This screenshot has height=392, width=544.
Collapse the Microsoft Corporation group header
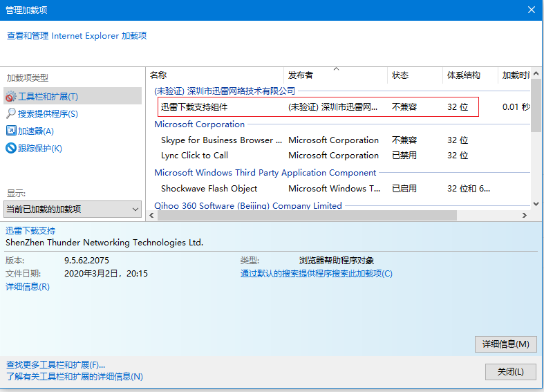[x=199, y=124]
